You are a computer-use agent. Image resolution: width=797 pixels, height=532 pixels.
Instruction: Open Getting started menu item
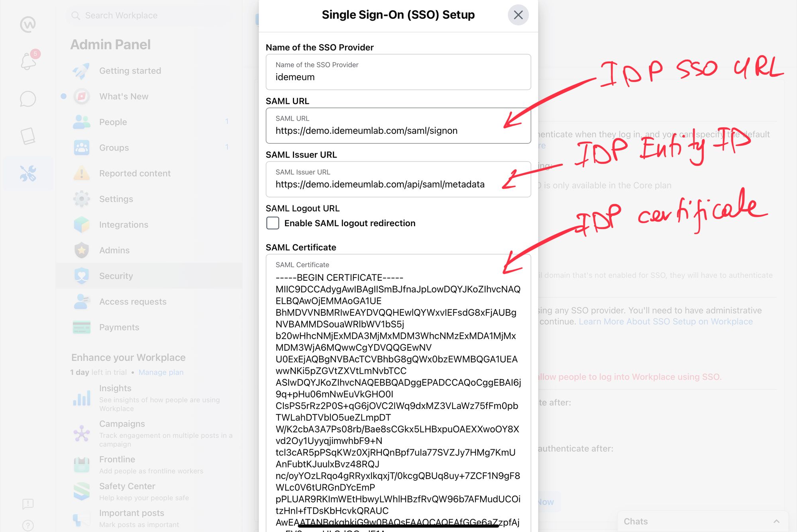tap(149, 71)
